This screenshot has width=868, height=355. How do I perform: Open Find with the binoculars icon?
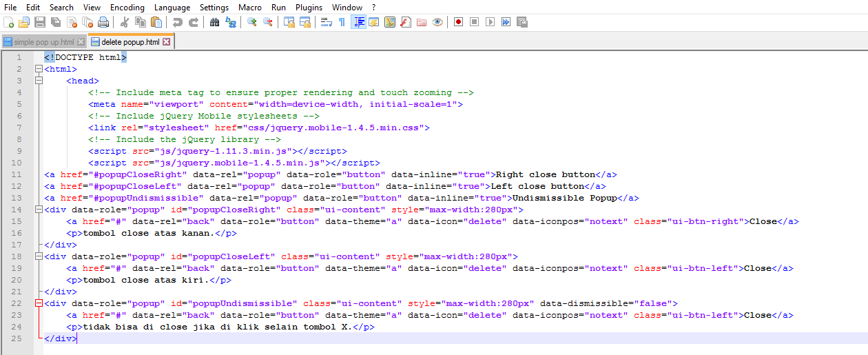pyautogui.click(x=214, y=22)
